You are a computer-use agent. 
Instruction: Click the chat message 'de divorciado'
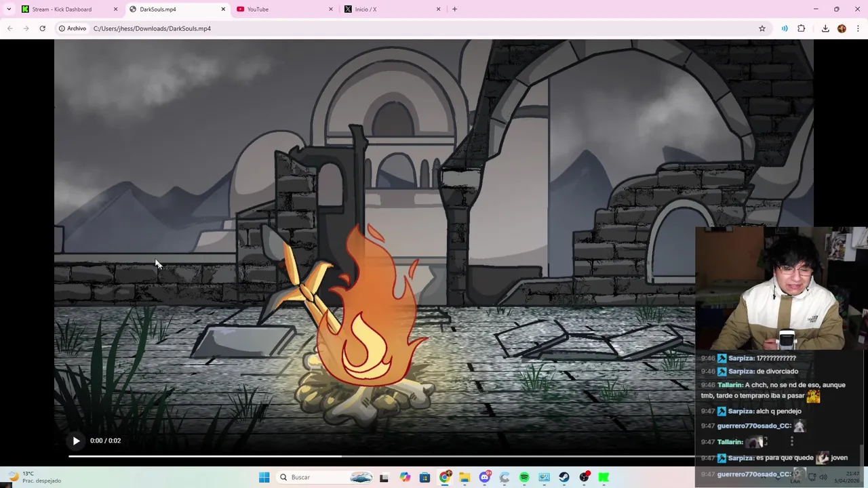[776, 371]
